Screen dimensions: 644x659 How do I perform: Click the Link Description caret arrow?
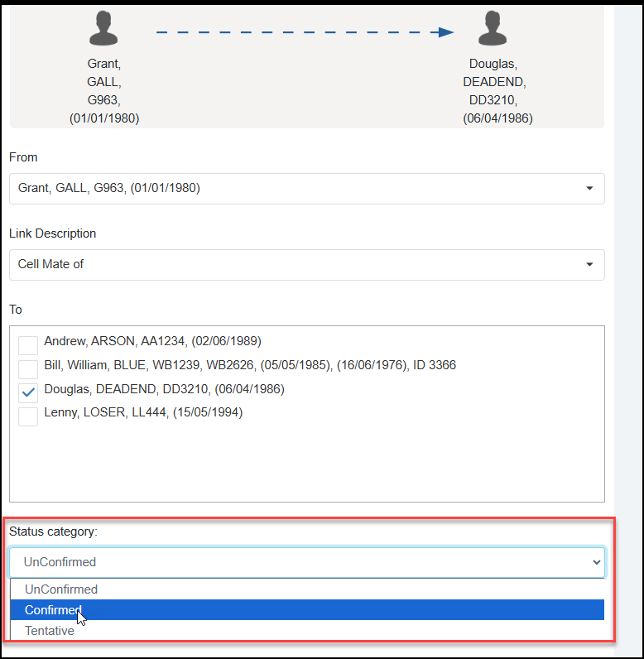click(589, 265)
